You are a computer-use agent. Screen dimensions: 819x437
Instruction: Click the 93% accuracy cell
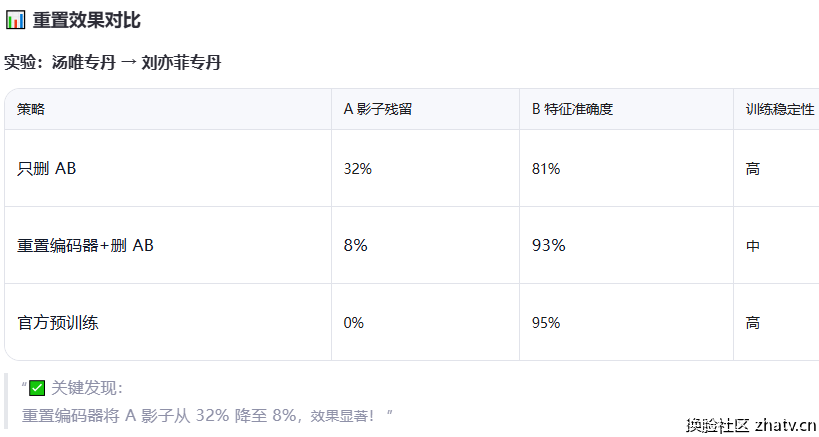click(x=548, y=245)
